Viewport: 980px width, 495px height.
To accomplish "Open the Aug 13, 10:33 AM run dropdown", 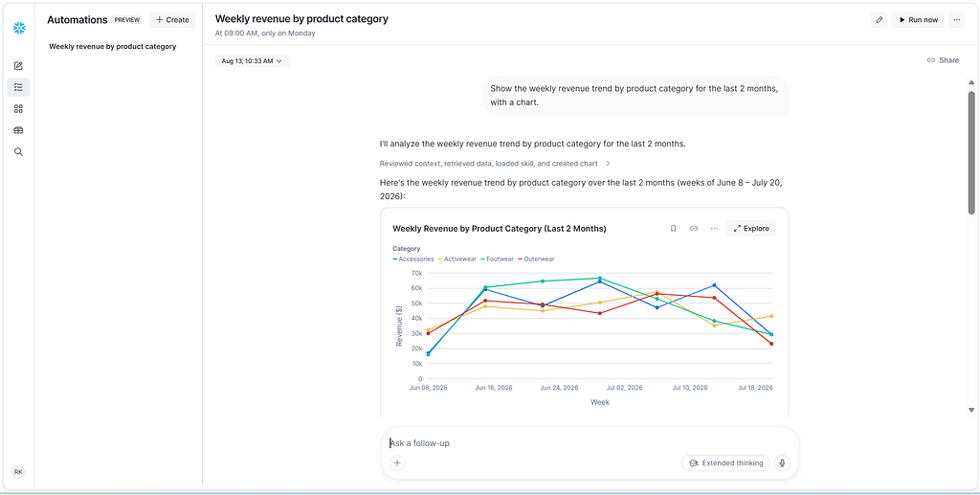I will pos(253,61).
